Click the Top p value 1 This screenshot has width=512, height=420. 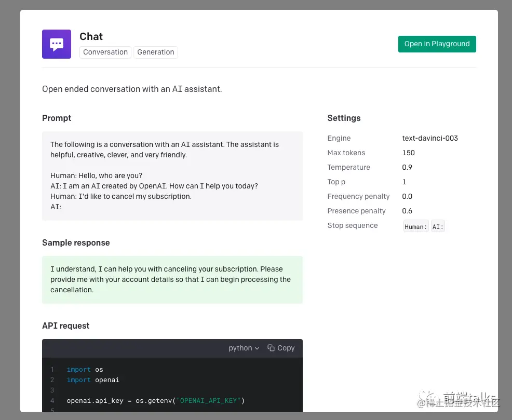pos(404,182)
